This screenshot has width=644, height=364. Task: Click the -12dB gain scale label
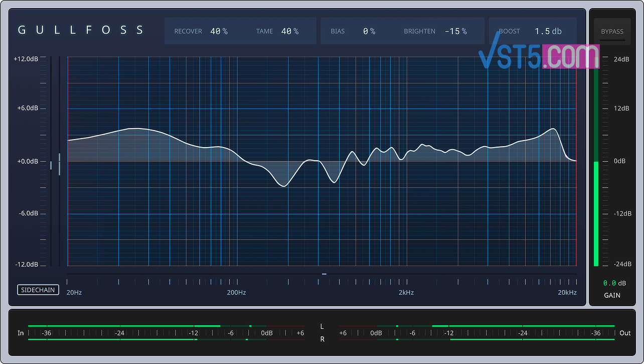click(x=622, y=213)
